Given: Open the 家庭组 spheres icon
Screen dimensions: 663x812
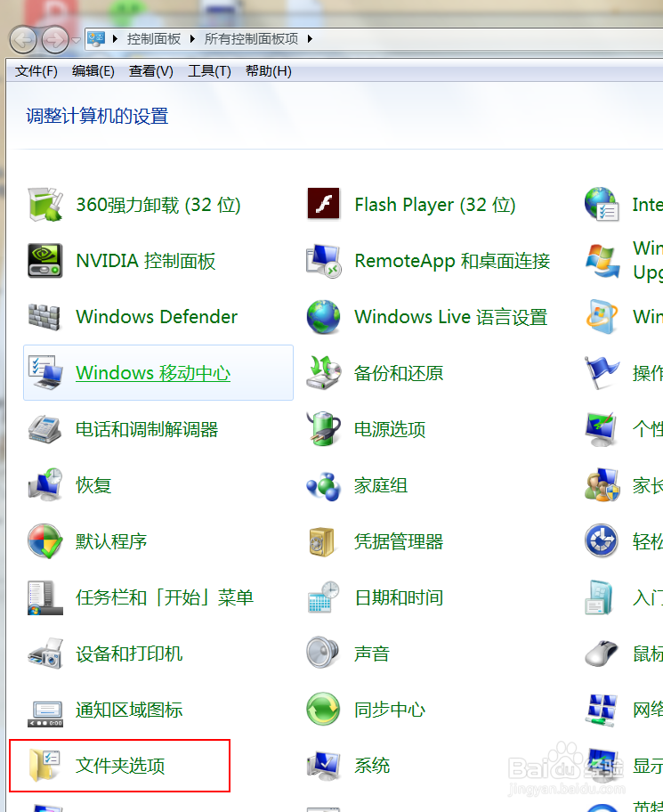Looking at the screenshot, I should tap(323, 486).
